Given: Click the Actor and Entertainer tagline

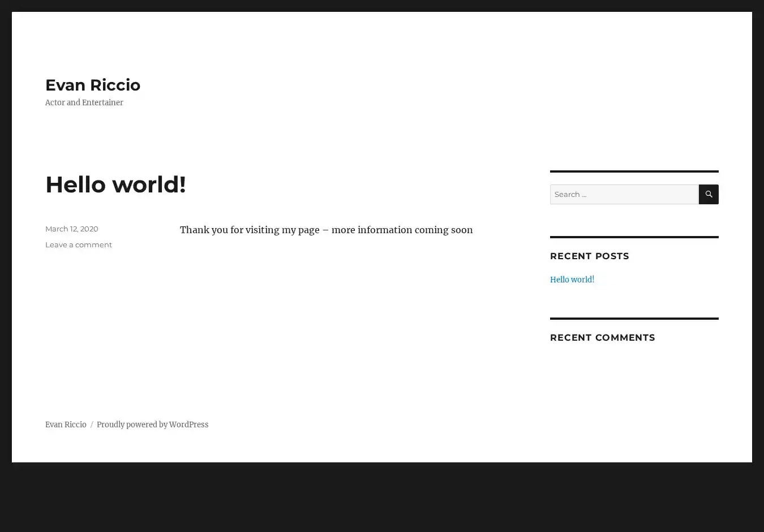Looking at the screenshot, I should point(84,102).
